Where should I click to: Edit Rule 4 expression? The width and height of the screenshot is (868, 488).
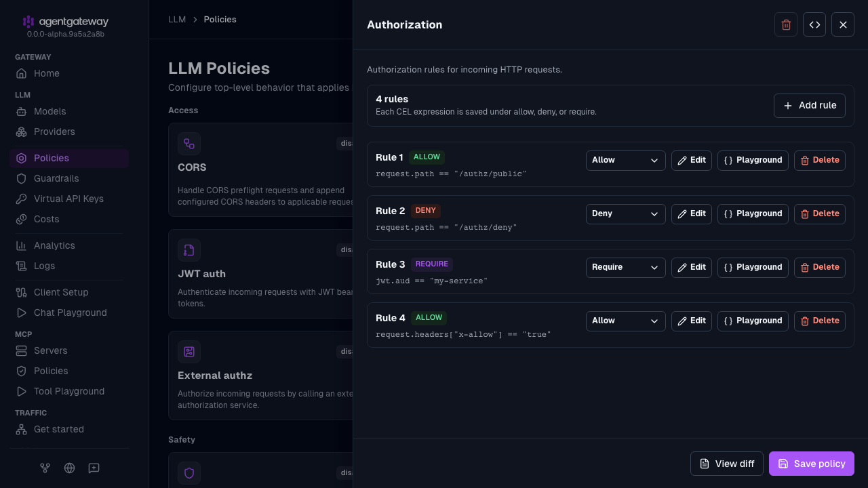(692, 321)
